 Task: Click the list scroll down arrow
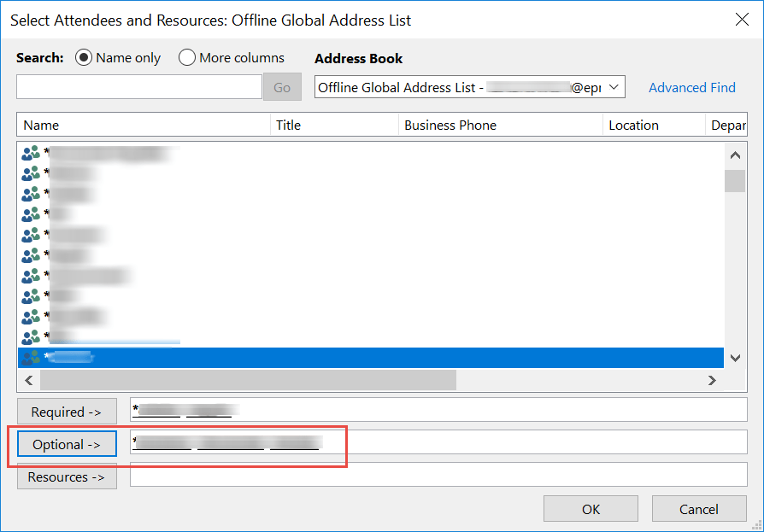pyautogui.click(x=735, y=358)
